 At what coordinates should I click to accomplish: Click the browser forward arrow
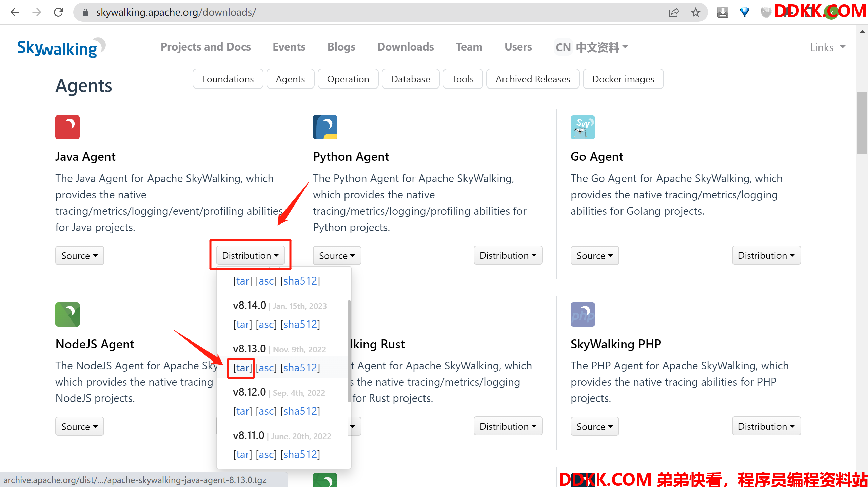coord(37,12)
